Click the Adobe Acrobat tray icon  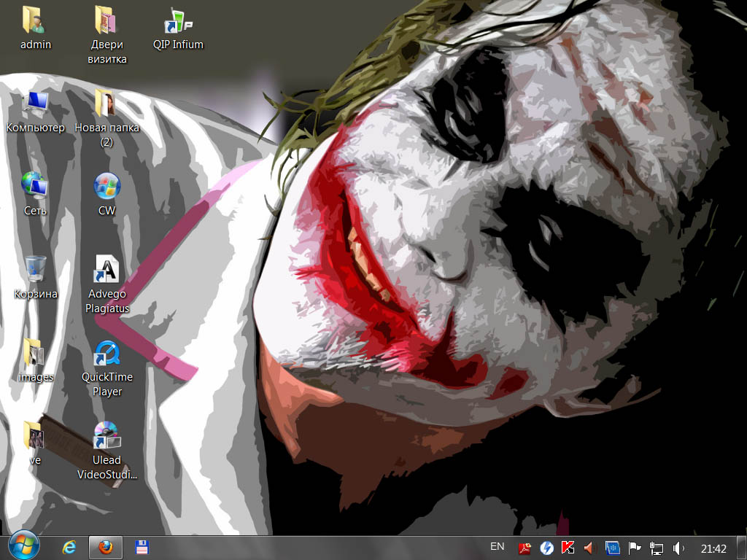coord(525,548)
